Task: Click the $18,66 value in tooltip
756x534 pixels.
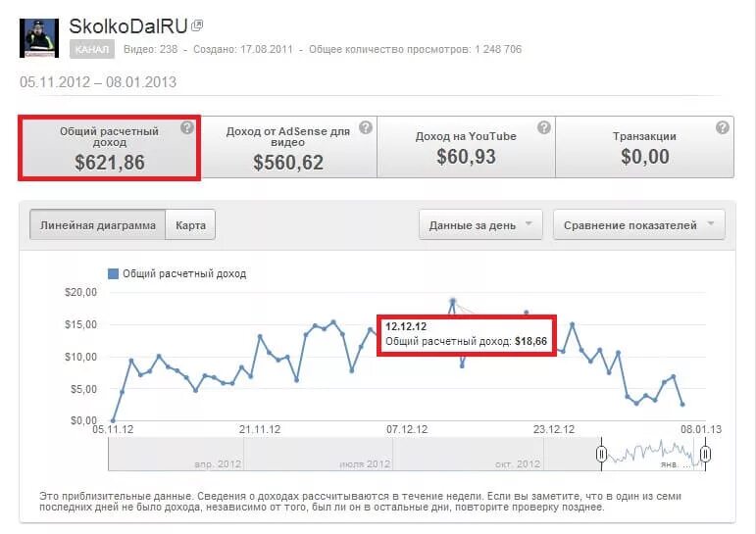Action: click(x=530, y=341)
